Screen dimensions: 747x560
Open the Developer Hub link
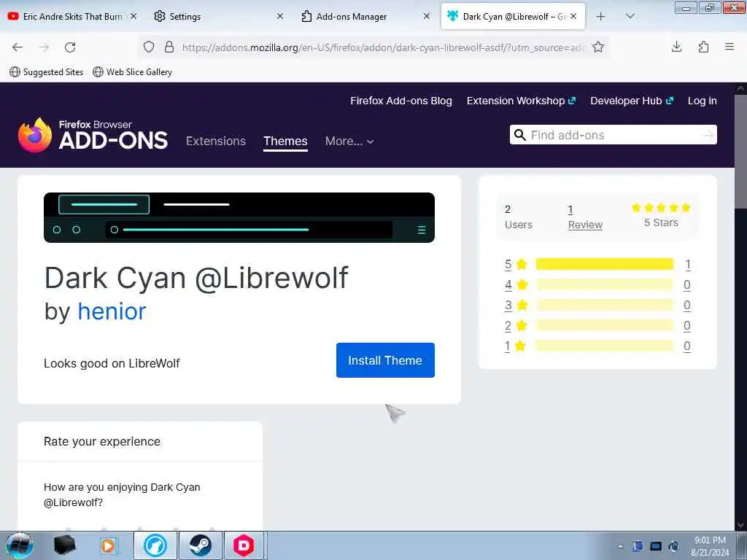632,101
